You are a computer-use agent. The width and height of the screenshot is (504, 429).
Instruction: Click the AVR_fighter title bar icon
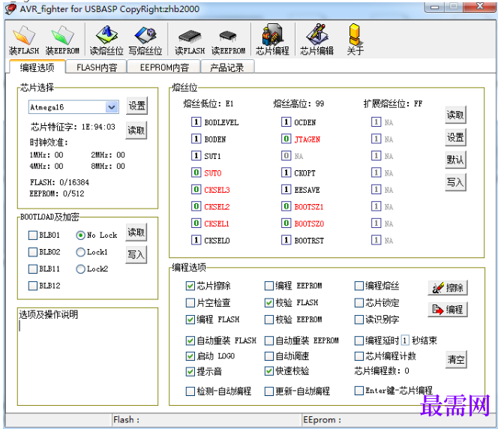10,9
